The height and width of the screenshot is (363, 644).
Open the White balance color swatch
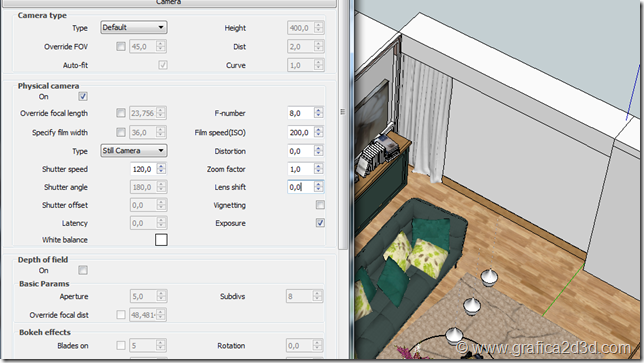[x=161, y=240]
